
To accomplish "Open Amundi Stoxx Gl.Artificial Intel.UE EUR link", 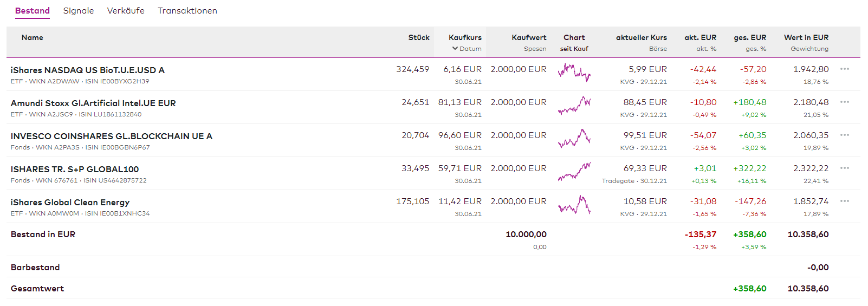I will (x=93, y=103).
